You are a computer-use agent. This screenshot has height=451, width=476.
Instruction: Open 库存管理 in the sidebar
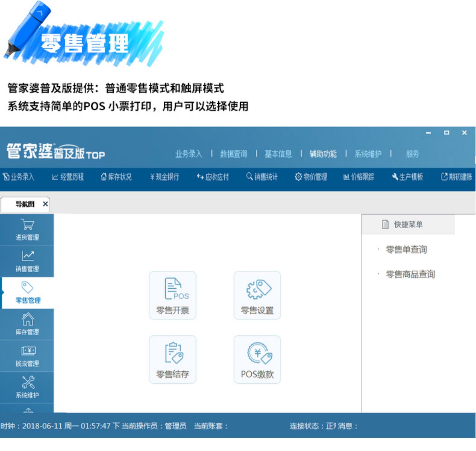(27, 324)
